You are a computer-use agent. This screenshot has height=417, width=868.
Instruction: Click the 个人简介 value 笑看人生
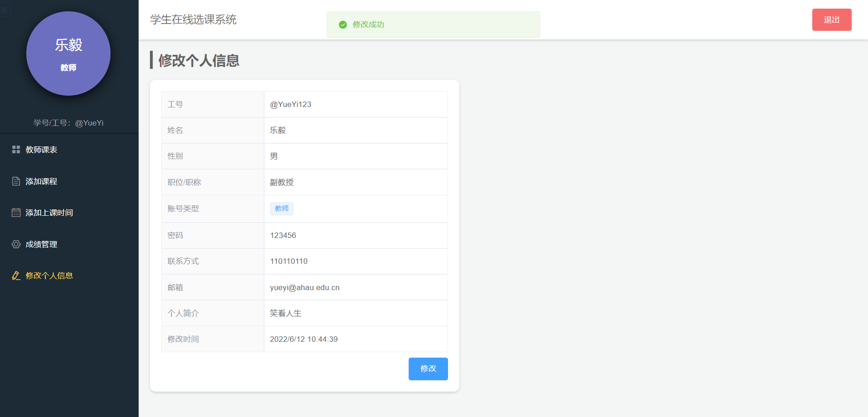pyautogui.click(x=285, y=313)
